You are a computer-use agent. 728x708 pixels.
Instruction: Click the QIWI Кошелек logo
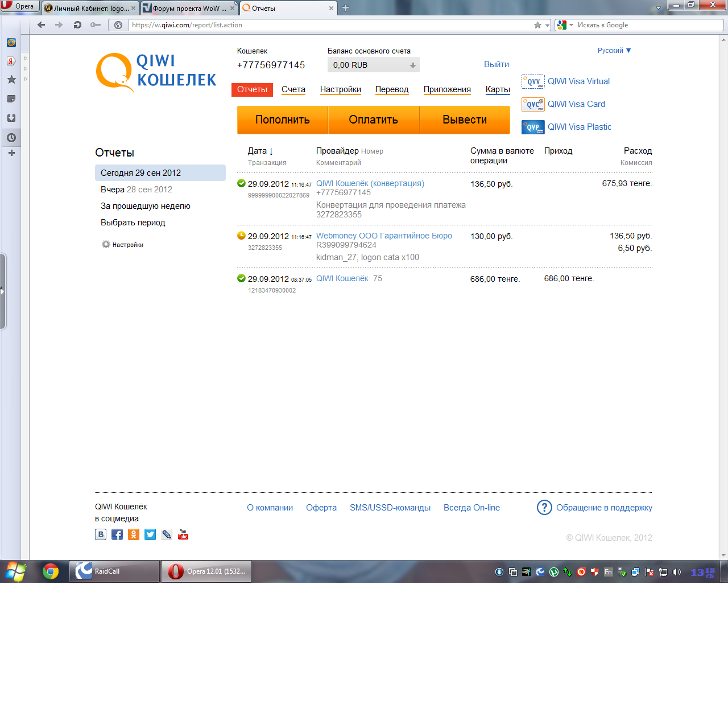(x=156, y=72)
